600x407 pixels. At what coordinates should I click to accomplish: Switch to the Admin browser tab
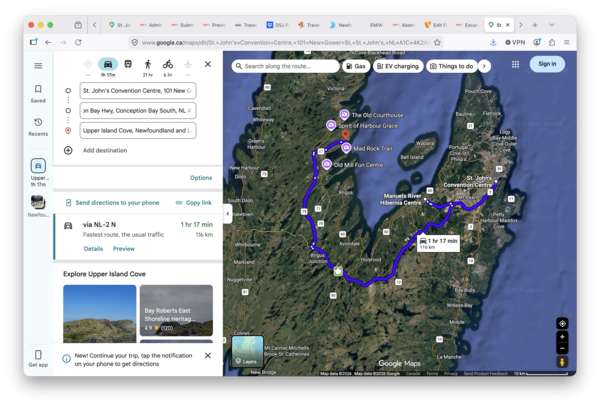click(151, 25)
